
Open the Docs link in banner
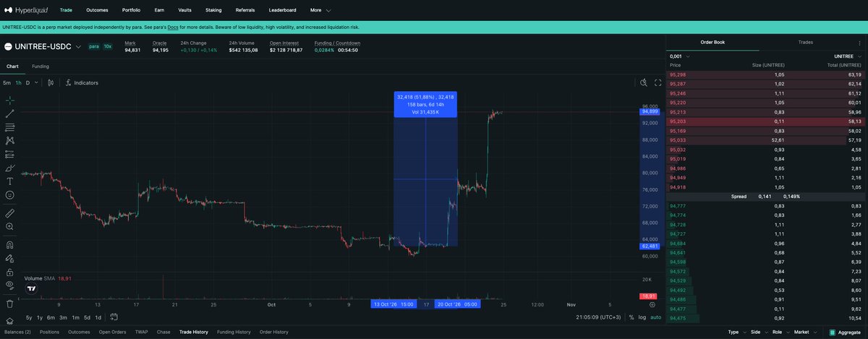pos(172,27)
